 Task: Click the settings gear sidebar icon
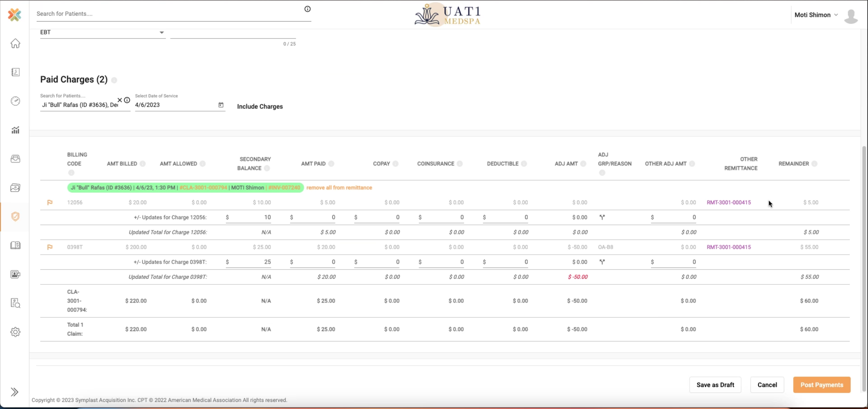click(x=15, y=332)
